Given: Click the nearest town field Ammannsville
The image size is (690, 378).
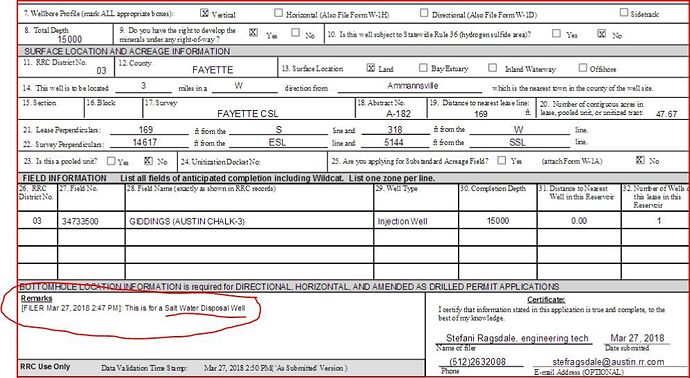Looking at the screenshot, I should click(412, 87).
